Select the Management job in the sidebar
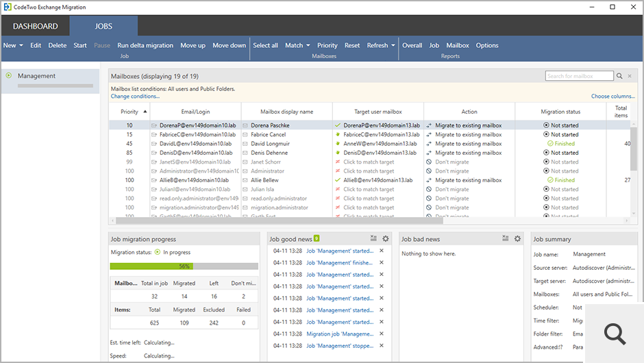Viewport: 644px width, 363px height. [50, 81]
